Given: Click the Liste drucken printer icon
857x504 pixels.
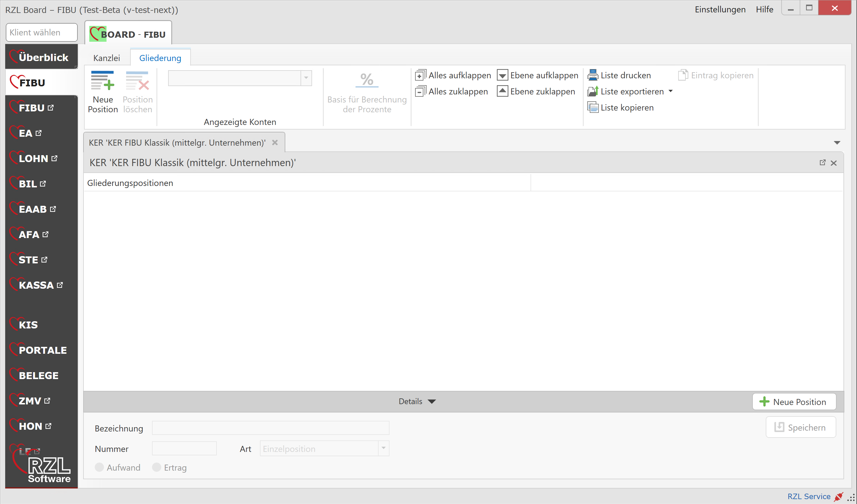Looking at the screenshot, I should click(593, 75).
